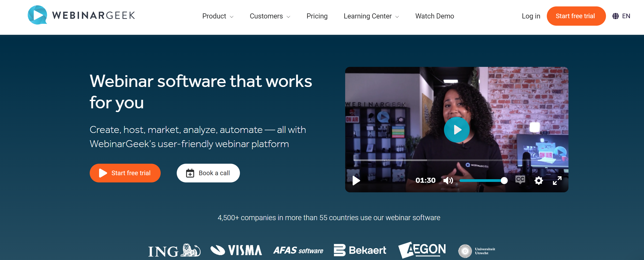Expand the Product menu

pos(218,16)
